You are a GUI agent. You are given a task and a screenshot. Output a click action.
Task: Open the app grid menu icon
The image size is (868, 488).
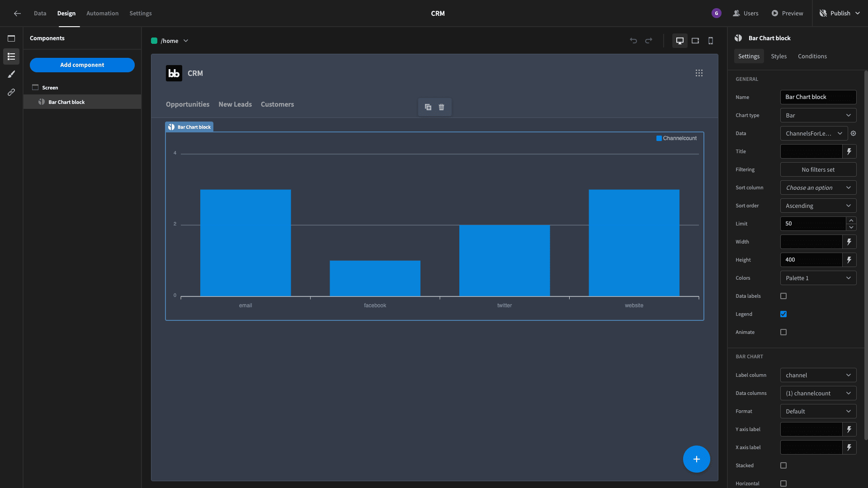coord(699,73)
